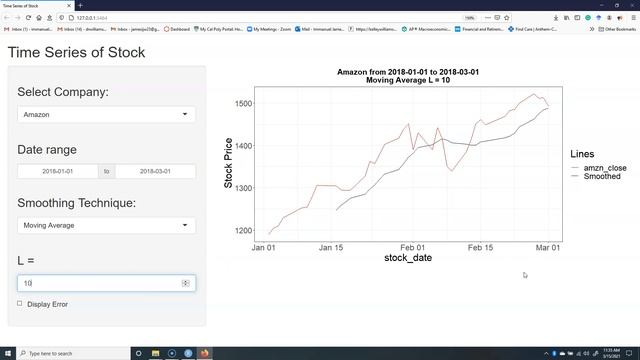Open the taskbar clock and date
640x360 pixels.
pos(611,353)
